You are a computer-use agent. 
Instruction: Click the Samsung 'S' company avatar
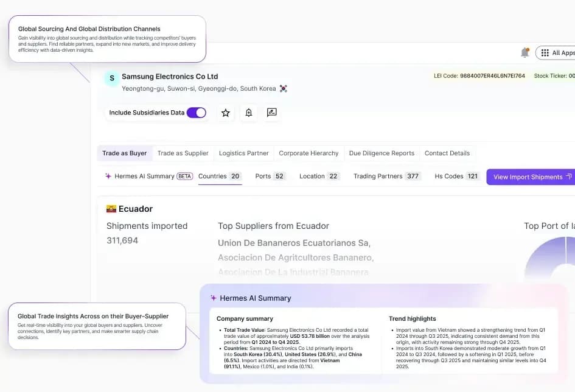click(111, 79)
